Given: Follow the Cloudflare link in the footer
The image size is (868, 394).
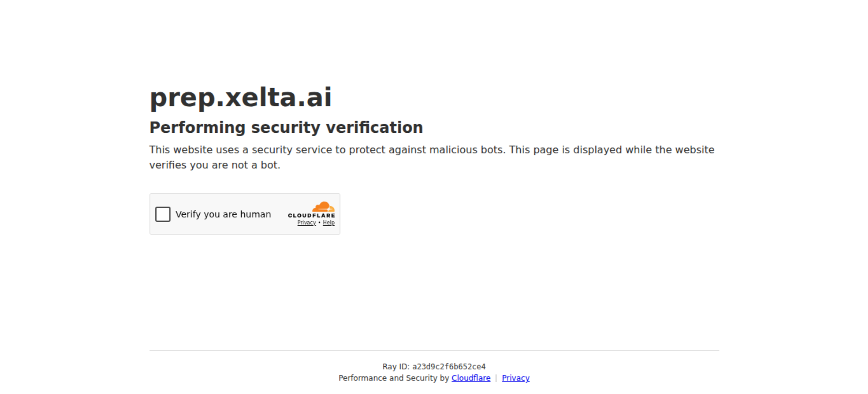Looking at the screenshot, I should (x=471, y=378).
